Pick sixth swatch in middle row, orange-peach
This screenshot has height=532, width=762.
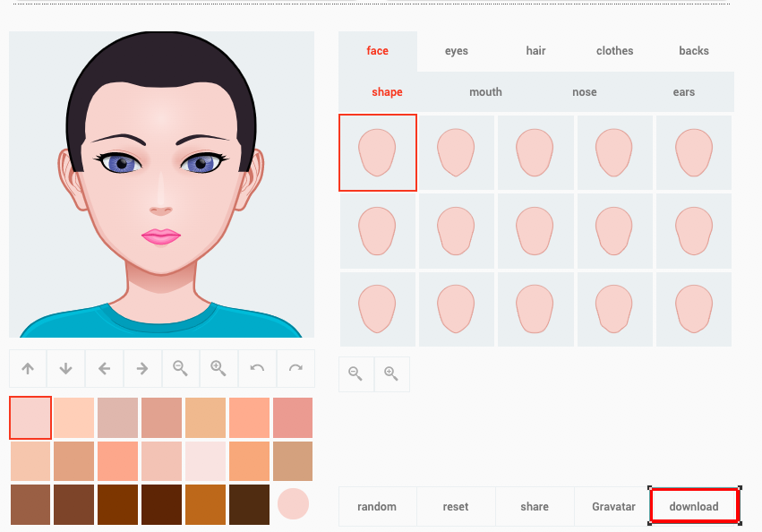click(249, 461)
